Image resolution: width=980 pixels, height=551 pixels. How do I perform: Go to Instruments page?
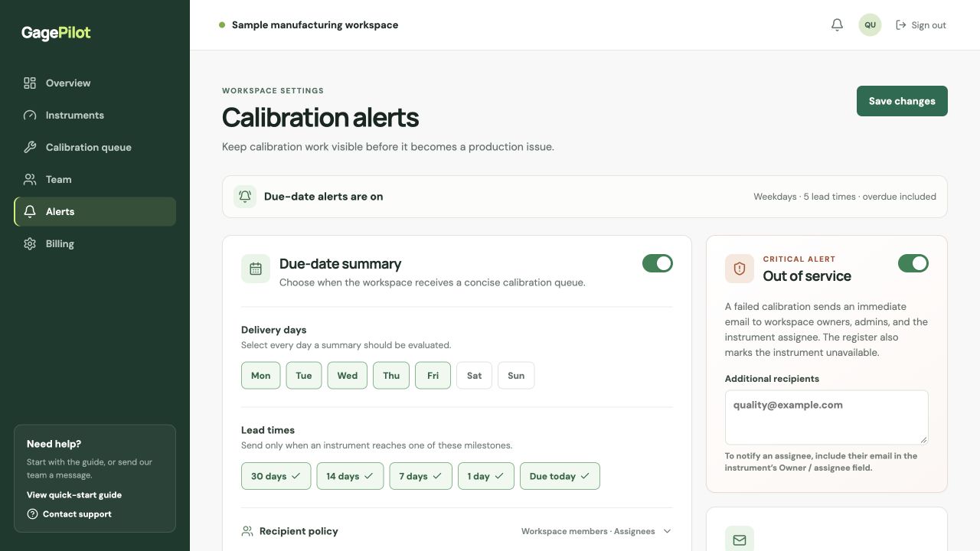pyautogui.click(x=95, y=115)
